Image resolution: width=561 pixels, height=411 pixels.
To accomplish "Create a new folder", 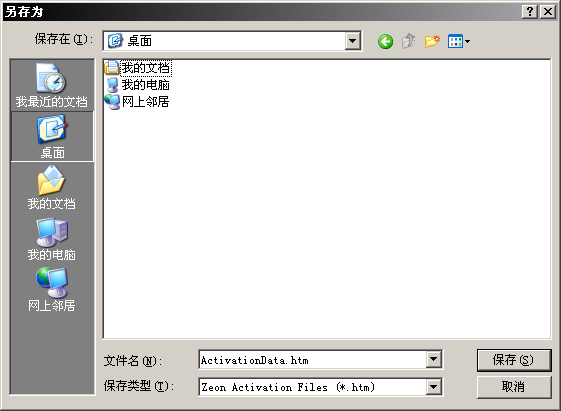I will [432, 41].
